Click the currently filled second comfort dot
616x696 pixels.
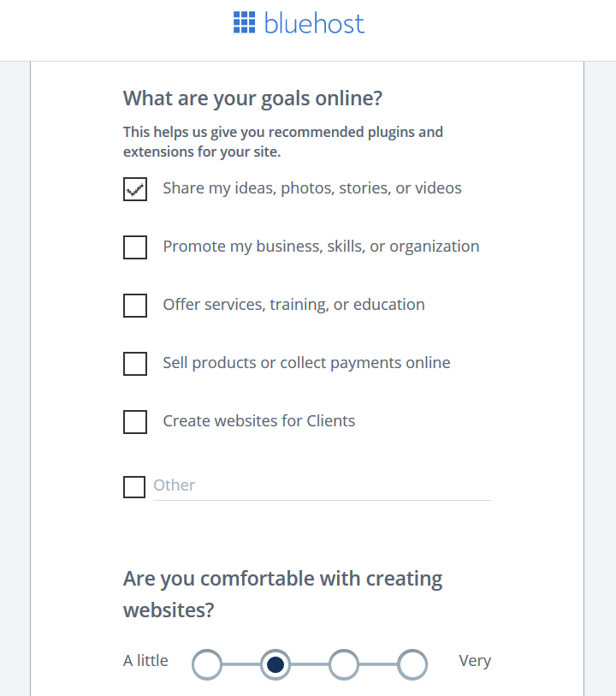point(275,664)
